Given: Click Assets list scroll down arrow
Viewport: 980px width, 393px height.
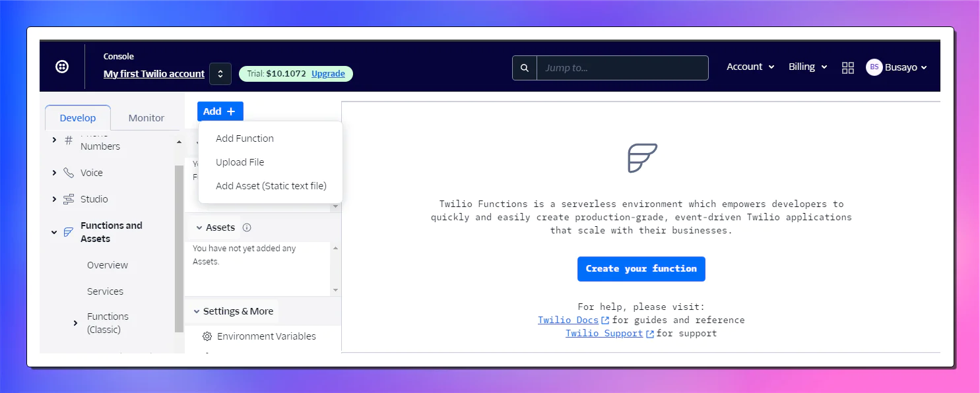Looking at the screenshot, I should point(335,290).
